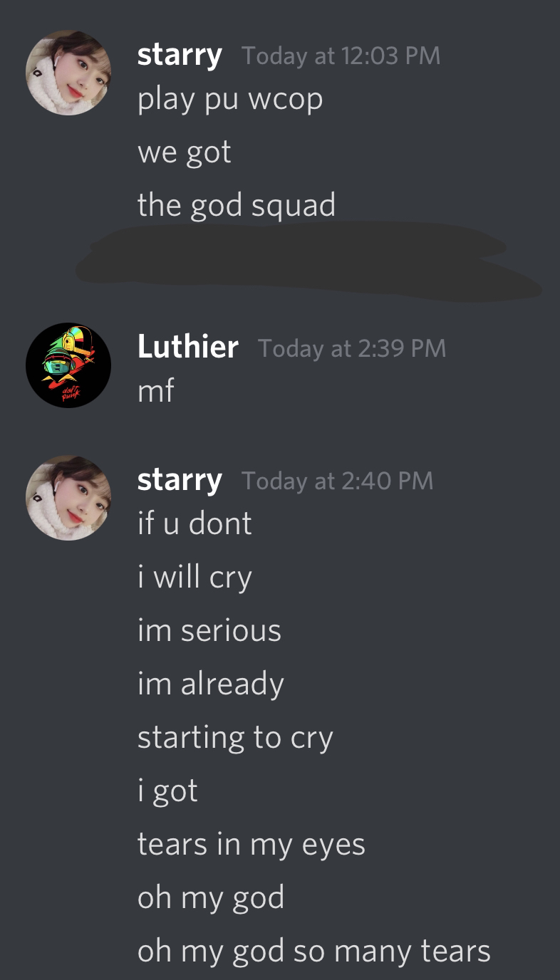560x980 pixels.
Task: Click the Luthier username
Action: 188,348
